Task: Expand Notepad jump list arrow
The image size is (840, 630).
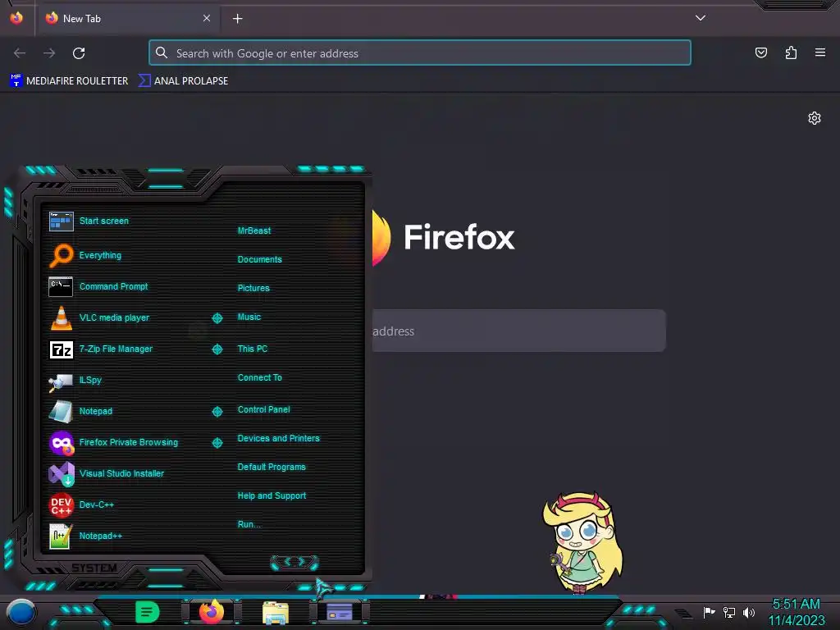Action: 217,412
